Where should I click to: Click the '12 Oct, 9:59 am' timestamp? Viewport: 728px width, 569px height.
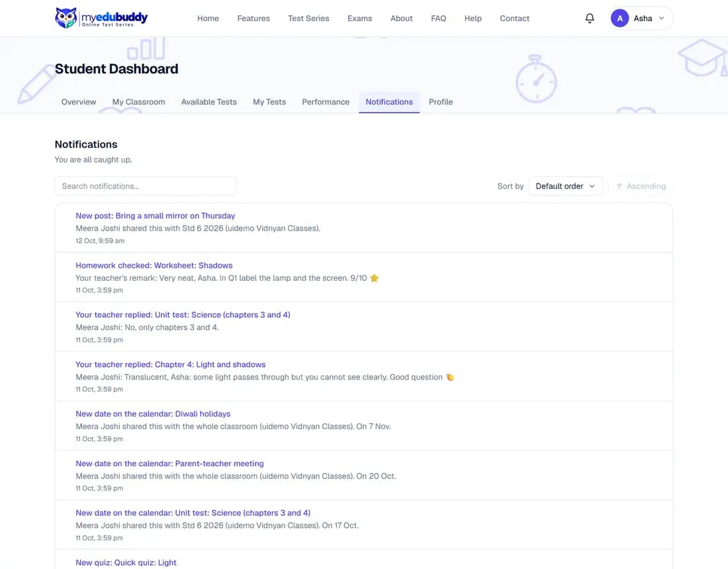[x=100, y=241]
